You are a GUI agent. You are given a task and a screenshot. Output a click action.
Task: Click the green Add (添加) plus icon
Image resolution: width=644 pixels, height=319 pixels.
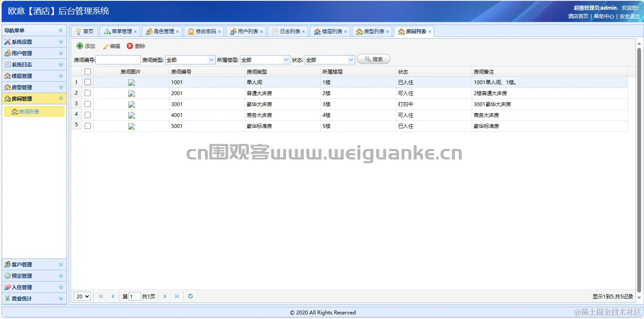[80, 46]
